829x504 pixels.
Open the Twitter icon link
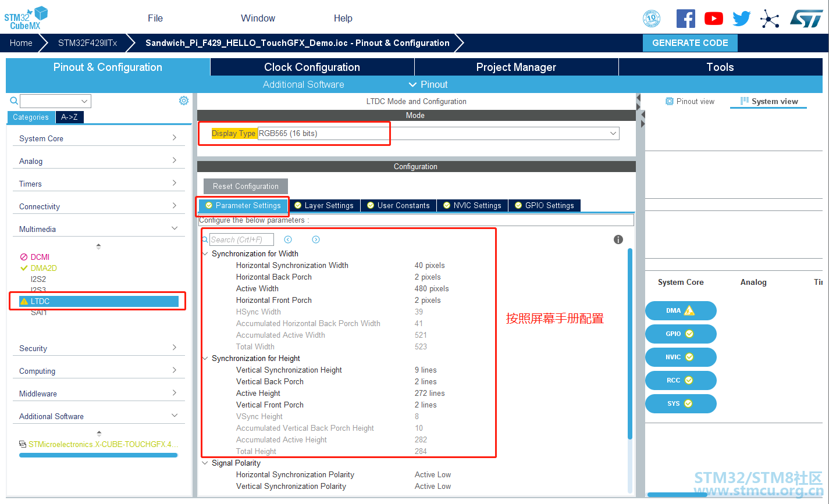pos(742,19)
